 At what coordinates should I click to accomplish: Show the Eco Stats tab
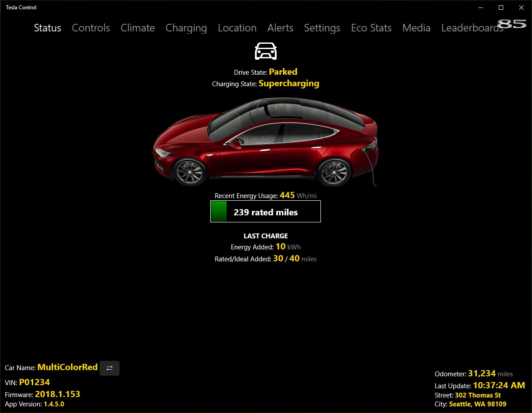click(371, 28)
